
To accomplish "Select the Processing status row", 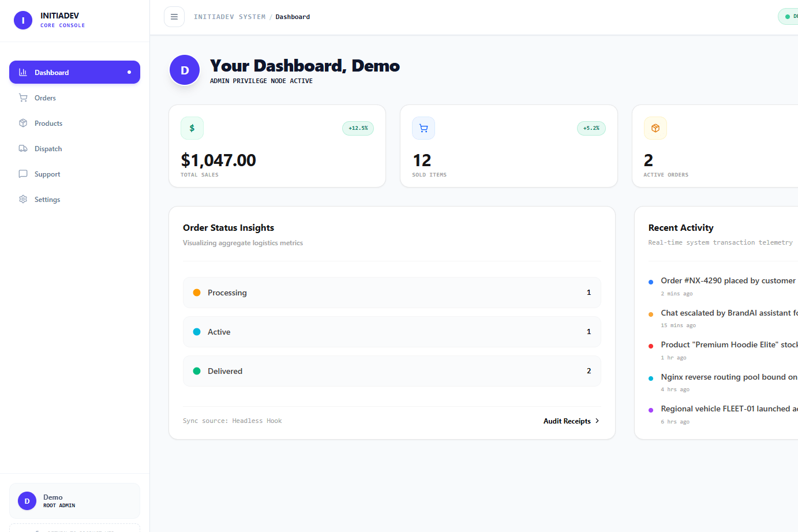I will (x=392, y=293).
